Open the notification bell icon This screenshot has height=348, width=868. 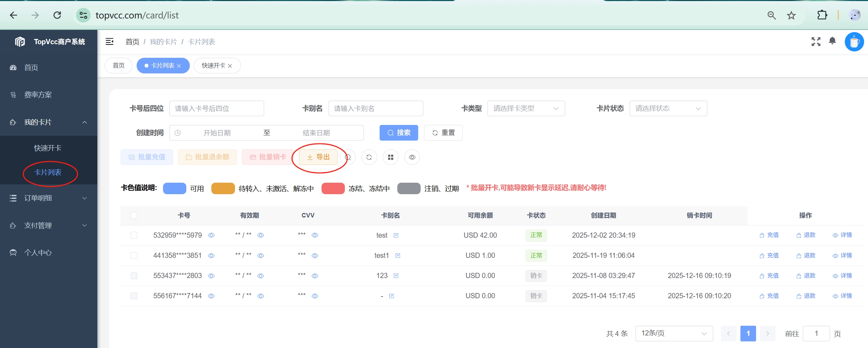click(832, 41)
